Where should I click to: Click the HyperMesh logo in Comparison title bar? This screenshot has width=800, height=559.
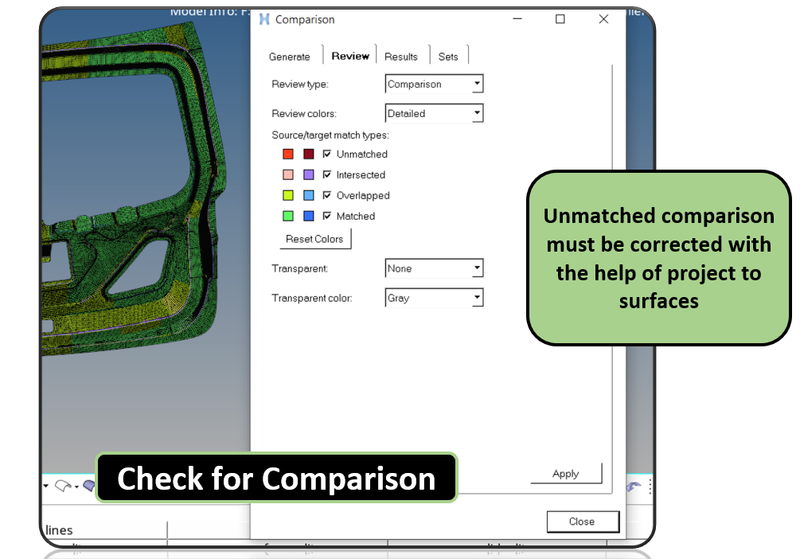tap(264, 19)
